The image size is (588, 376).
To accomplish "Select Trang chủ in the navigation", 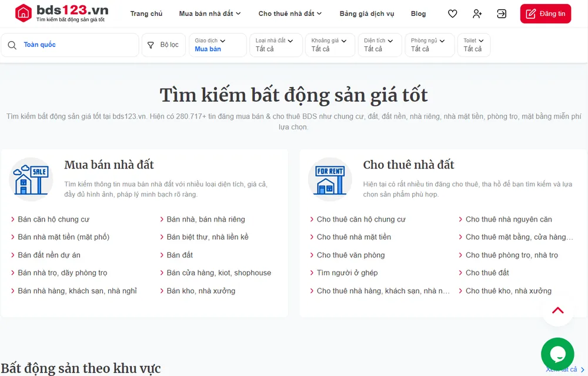I will pos(146,13).
